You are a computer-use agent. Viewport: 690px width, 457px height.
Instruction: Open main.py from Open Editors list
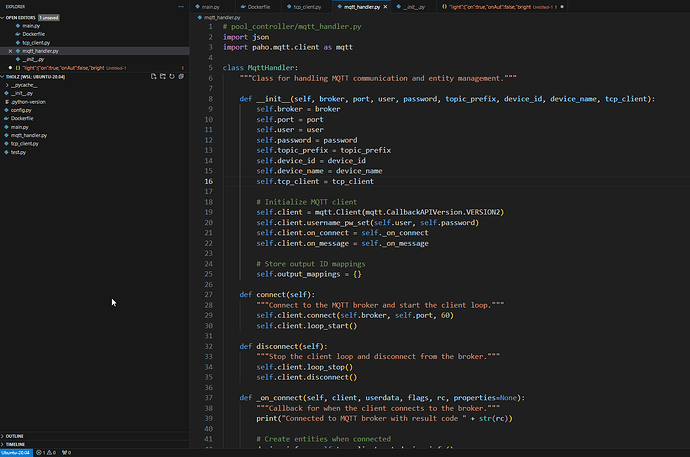point(31,26)
